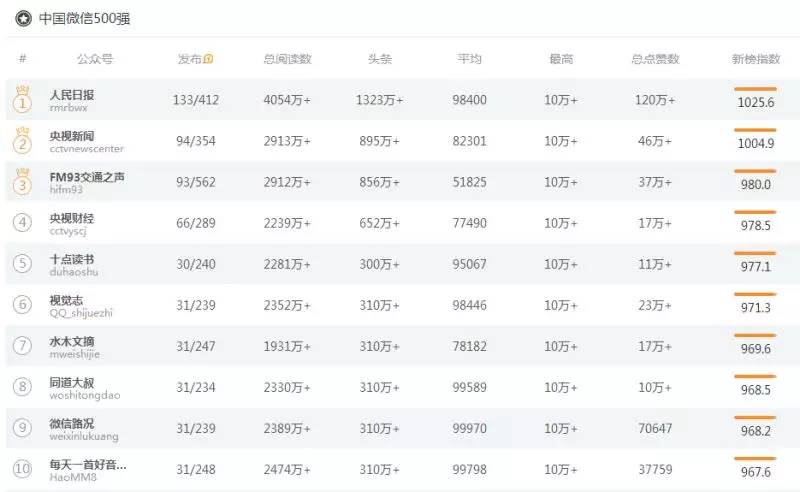Click the 99970 average value
The height and width of the screenshot is (492, 800).
469,428
